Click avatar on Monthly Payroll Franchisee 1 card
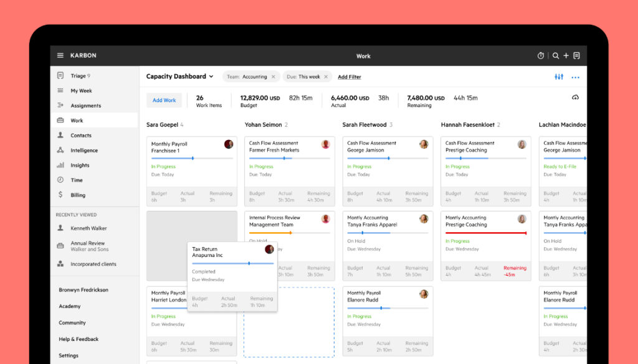 click(229, 144)
